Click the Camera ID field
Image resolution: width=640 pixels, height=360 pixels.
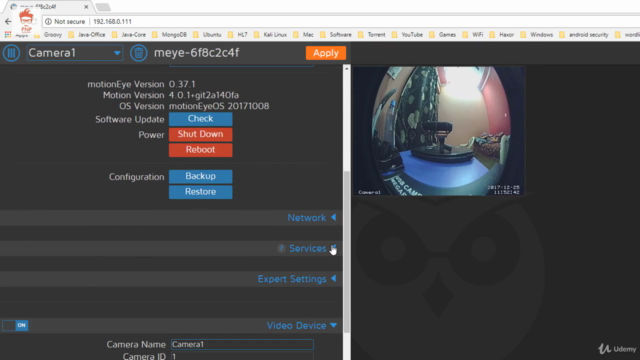242,356
